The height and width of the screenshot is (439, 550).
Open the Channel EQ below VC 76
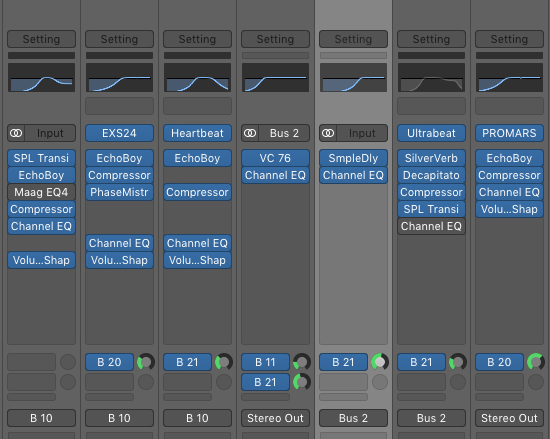click(275, 175)
